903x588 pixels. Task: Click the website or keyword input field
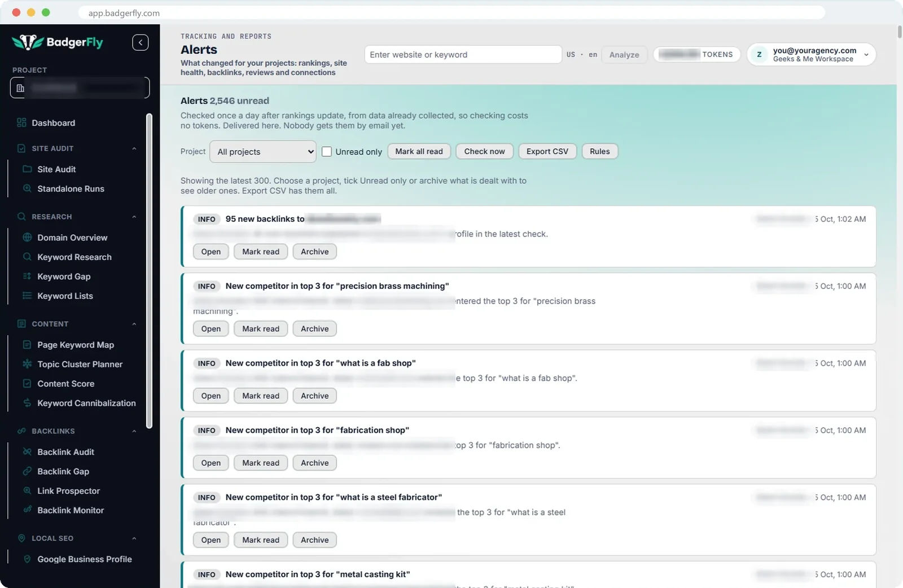click(463, 55)
